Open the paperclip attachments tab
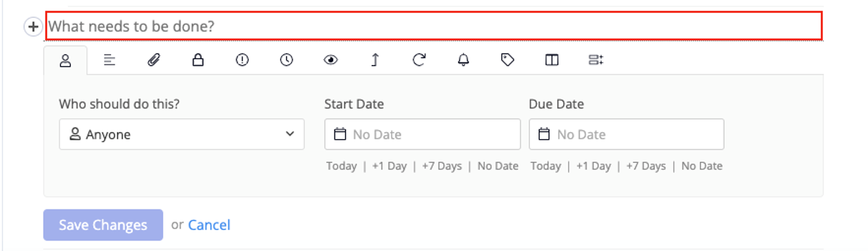The height and width of the screenshot is (251, 868). (x=154, y=60)
